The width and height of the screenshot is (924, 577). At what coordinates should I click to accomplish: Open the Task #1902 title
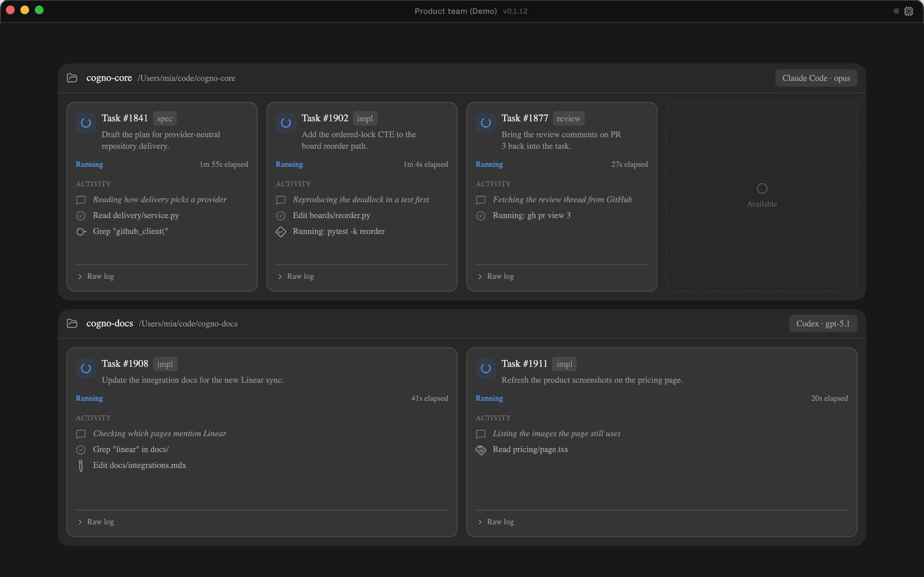(x=325, y=118)
